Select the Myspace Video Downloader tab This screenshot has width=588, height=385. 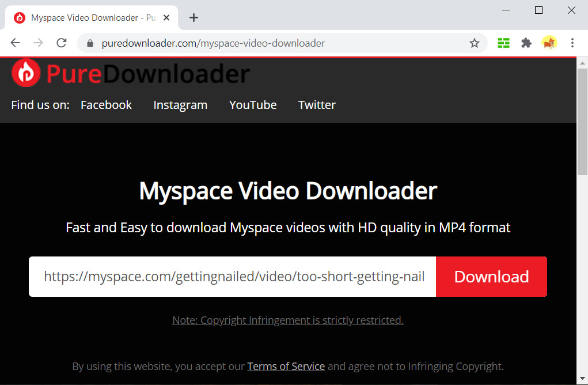(92, 18)
